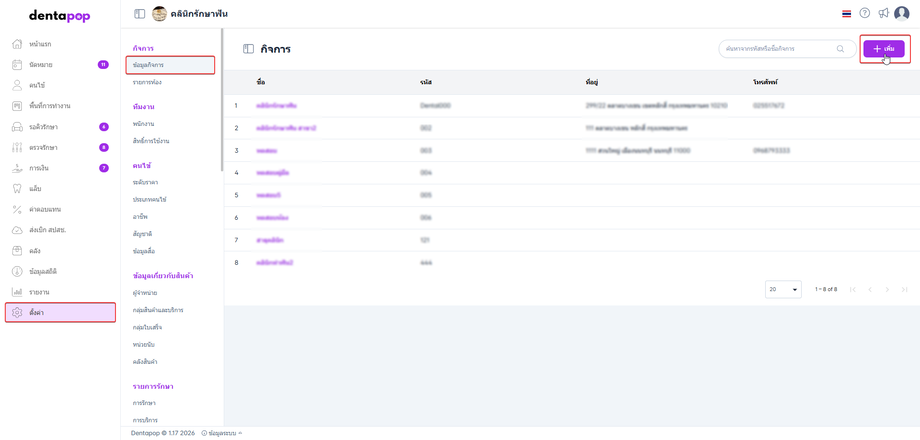Screen dimensions: 920x440
Task: Open พื้นที่การทำงาน workspace icon
Action: click(x=17, y=106)
